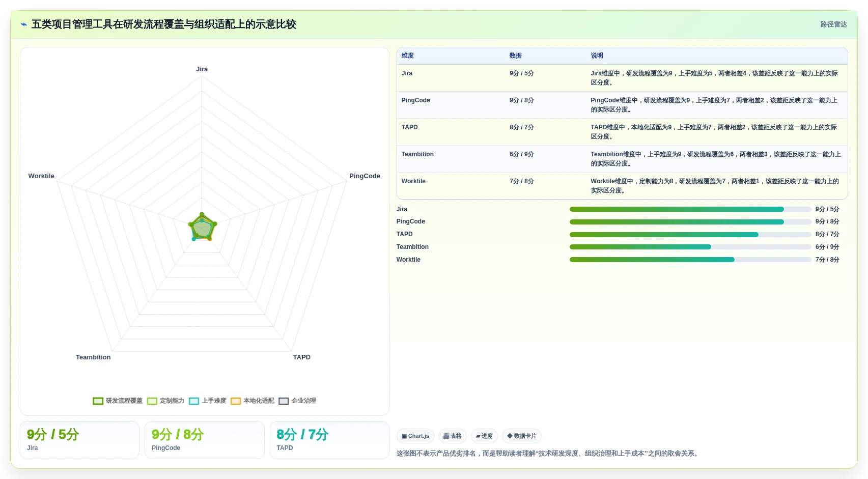Click the TAPD axis label on radar
The height and width of the screenshot is (479, 868).
pos(301,357)
